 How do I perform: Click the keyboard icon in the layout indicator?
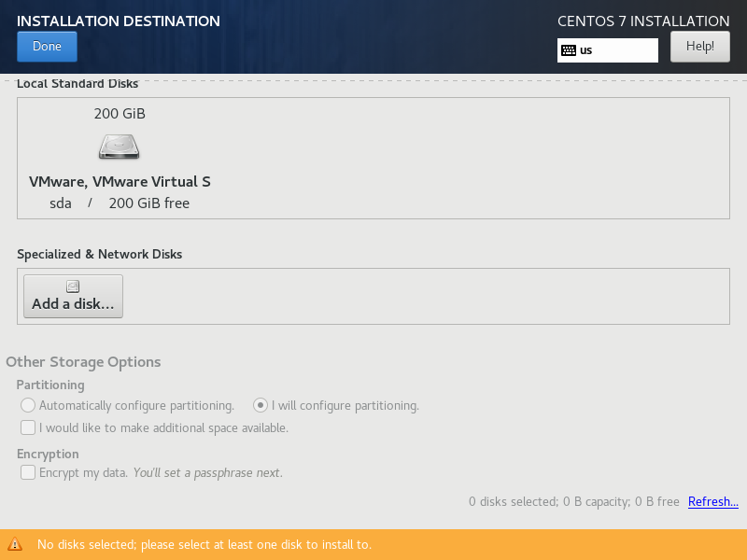pyautogui.click(x=569, y=50)
